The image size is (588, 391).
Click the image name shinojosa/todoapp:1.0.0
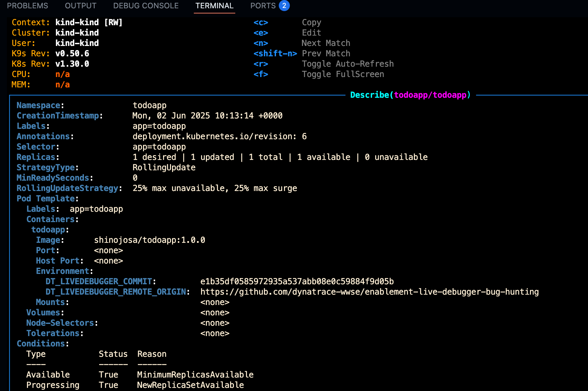(150, 240)
